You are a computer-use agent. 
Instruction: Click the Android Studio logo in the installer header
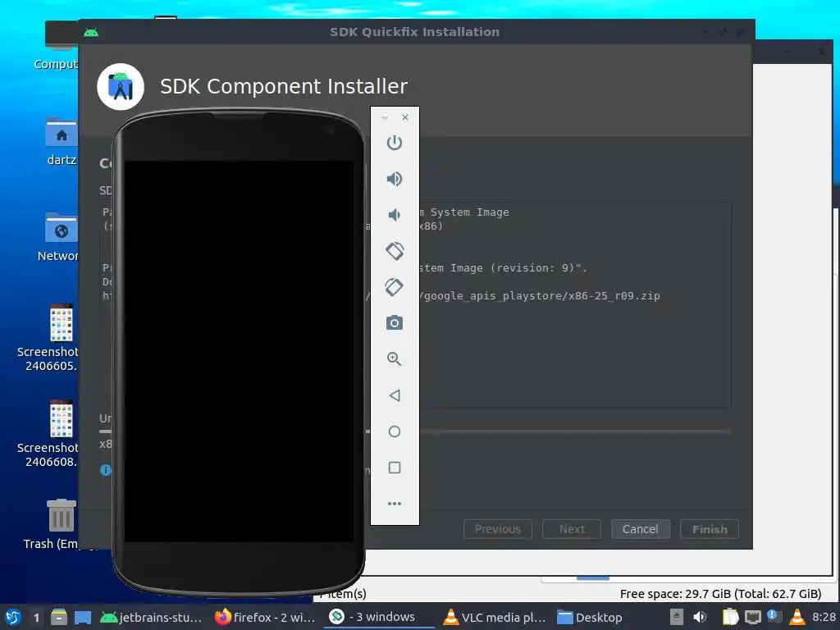coord(121,87)
